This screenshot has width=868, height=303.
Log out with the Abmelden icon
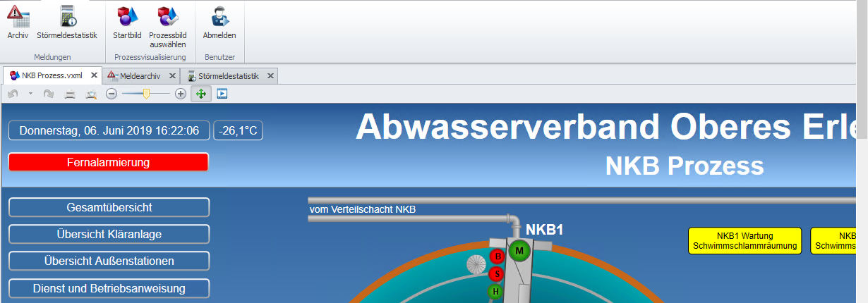pos(219,22)
